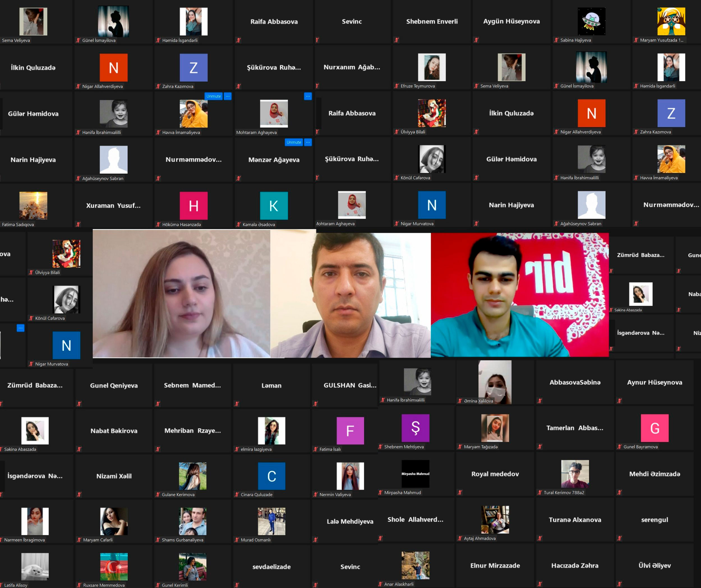Click the muted mic icon beside Murad Osmanlı
This screenshot has width=701, height=588.
(237, 539)
